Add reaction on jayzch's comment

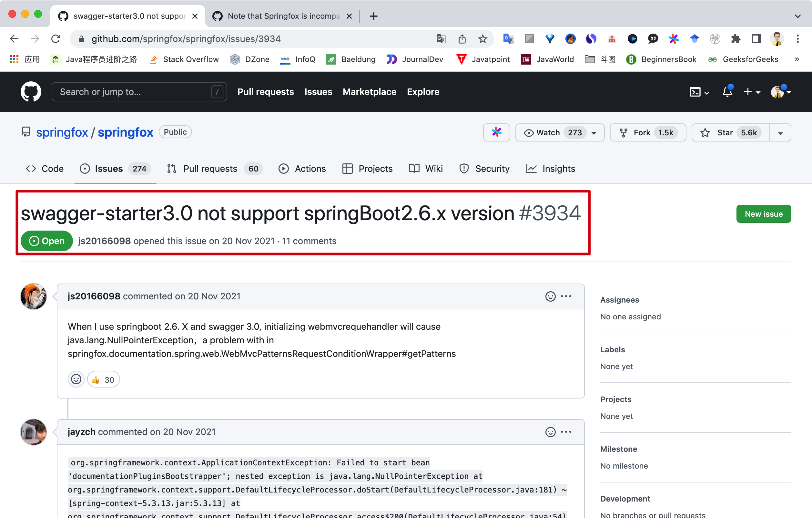[x=550, y=432]
